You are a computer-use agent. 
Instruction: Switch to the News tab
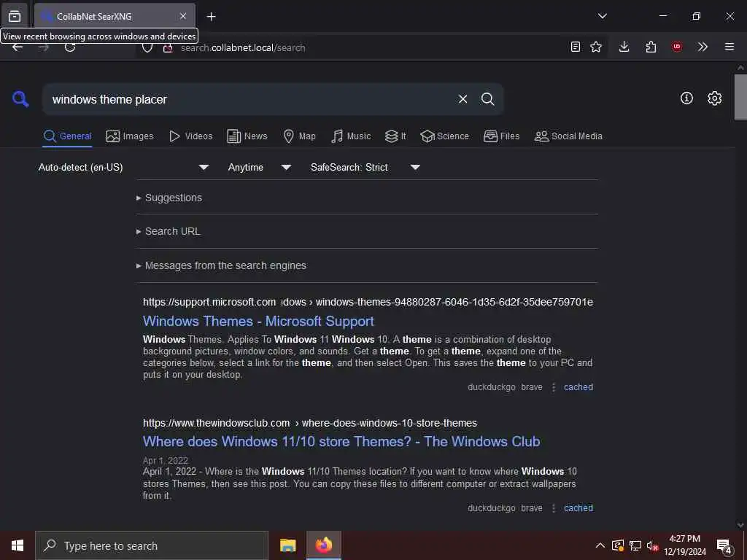point(247,136)
